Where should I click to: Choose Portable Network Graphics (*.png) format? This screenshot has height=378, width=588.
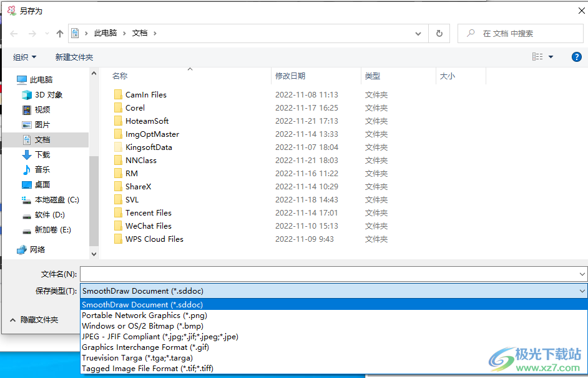[x=334, y=316]
